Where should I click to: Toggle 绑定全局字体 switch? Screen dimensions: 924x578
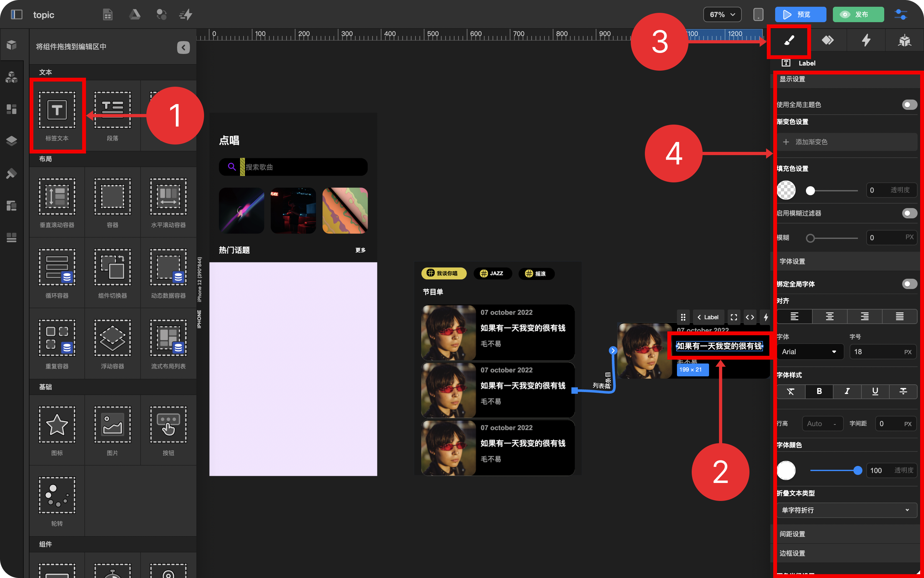pyautogui.click(x=909, y=284)
